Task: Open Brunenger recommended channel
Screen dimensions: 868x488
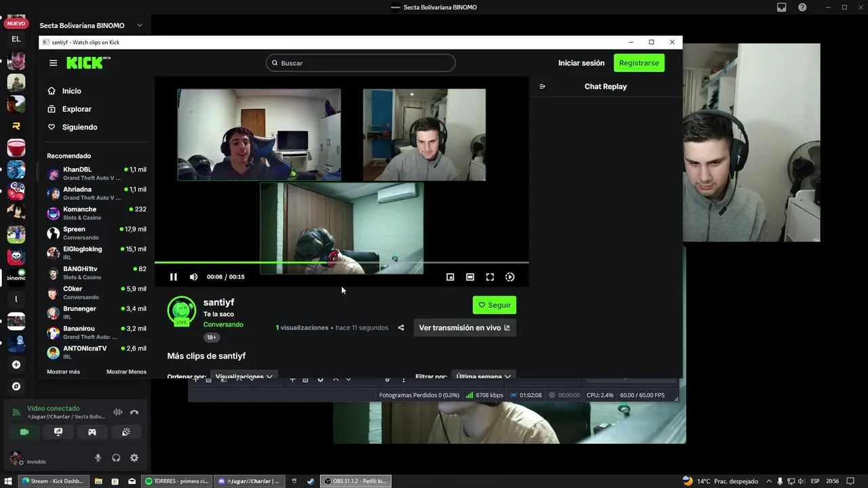Action: [96, 312]
